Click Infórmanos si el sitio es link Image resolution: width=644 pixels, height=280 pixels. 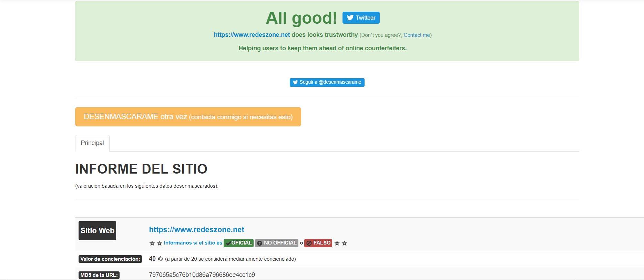point(193,243)
